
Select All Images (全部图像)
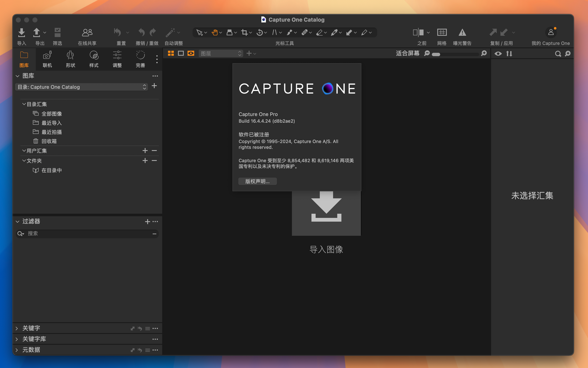tap(52, 114)
